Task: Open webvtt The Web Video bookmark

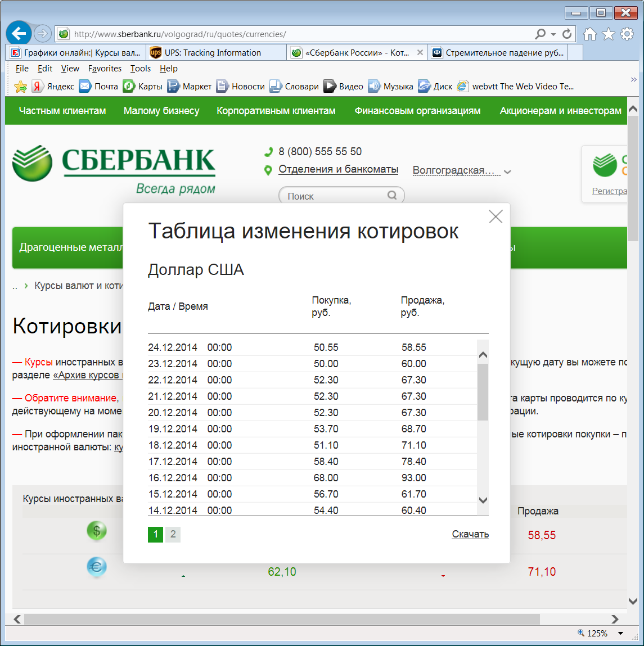Action: tap(515, 87)
